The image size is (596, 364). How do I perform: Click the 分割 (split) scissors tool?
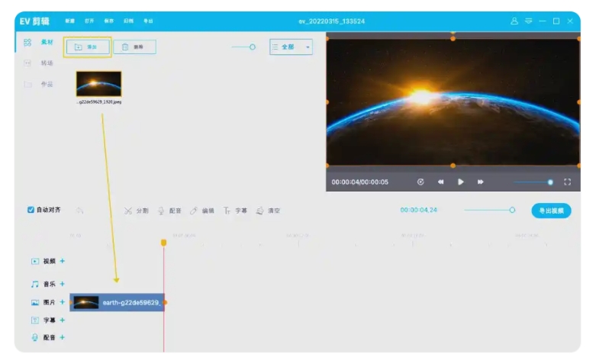coord(137,211)
